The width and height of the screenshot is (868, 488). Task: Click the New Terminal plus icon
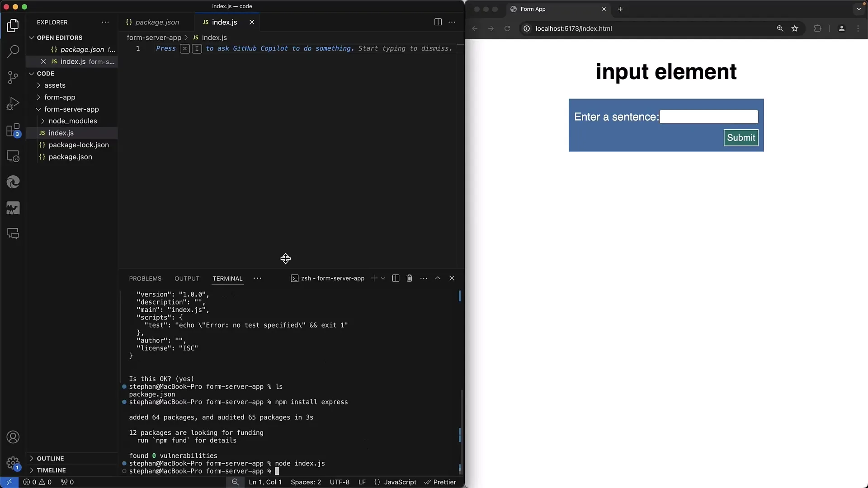(x=374, y=278)
